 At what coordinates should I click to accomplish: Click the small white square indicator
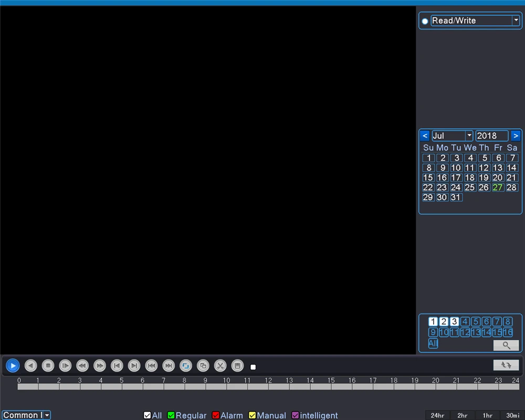point(253,367)
